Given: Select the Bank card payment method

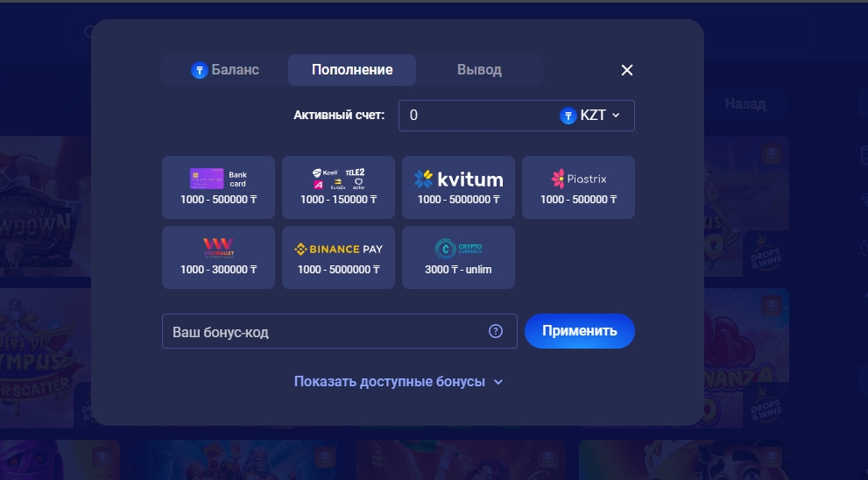Looking at the screenshot, I should [218, 187].
